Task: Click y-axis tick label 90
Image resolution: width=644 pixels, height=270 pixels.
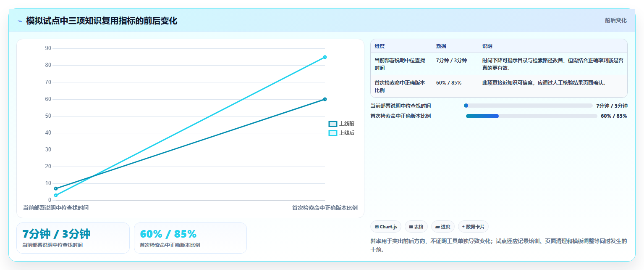Action: point(48,48)
